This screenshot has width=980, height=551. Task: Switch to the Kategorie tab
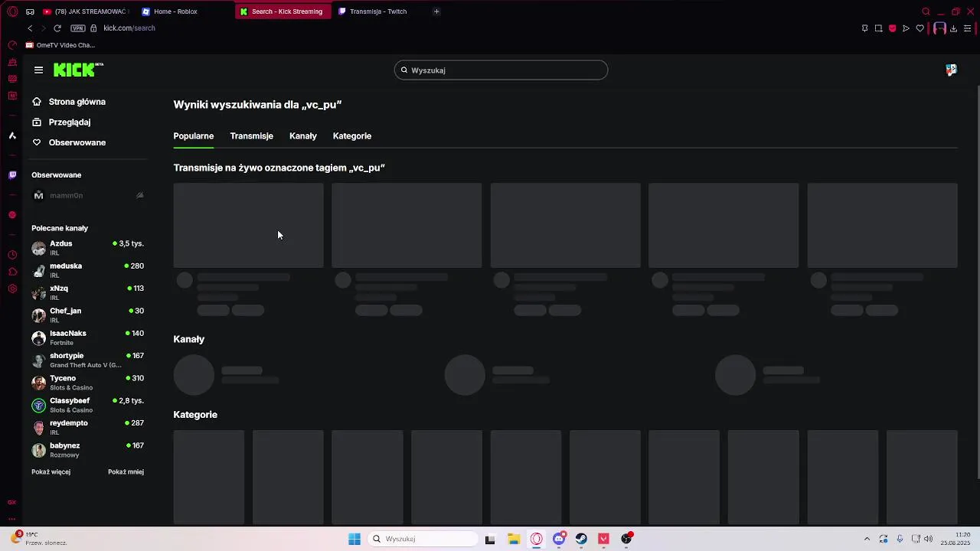click(x=352, y=136)
